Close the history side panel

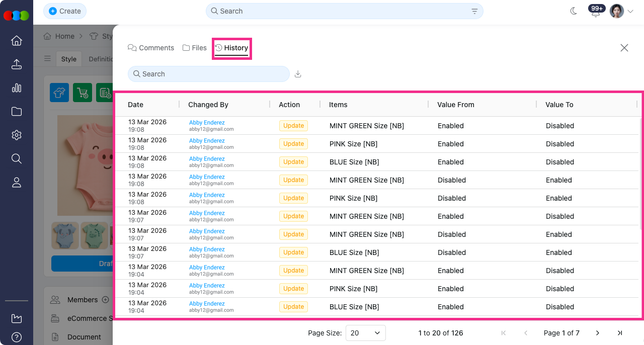(624, 48)
